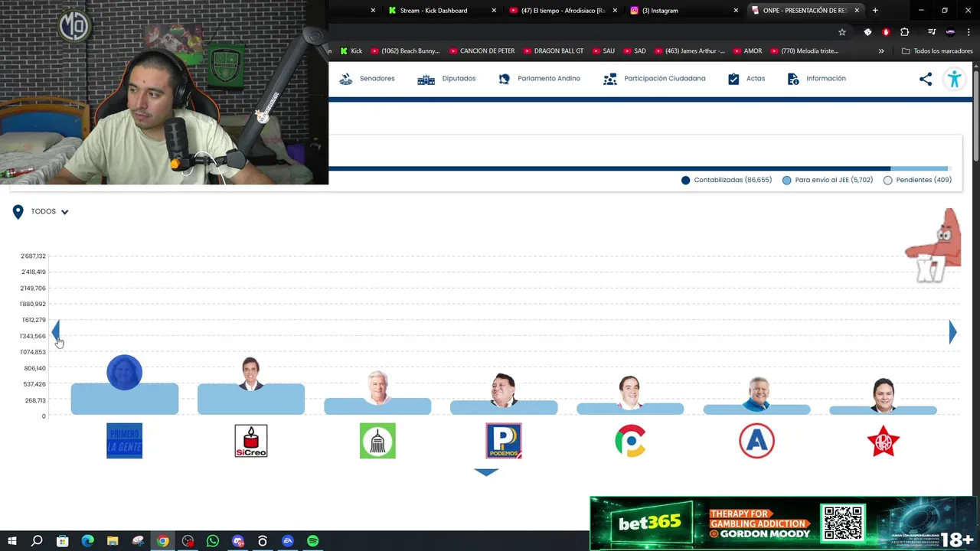Open File Explorer from taskbar
The image size is (980, 551).
[113, 541]
